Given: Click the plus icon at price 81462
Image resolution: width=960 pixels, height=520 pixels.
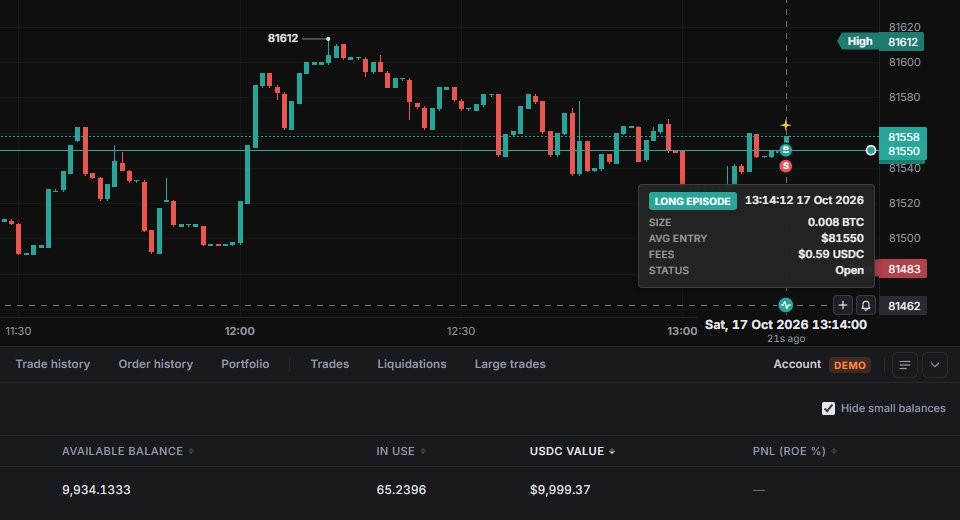Looking at the screenshot, I should pos(842,305).
